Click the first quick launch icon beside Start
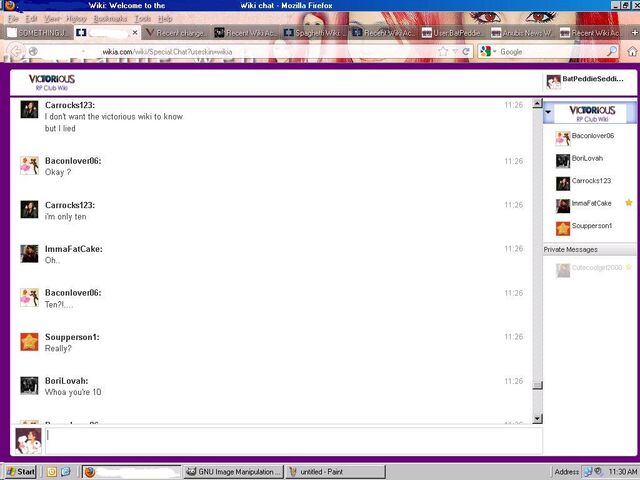 [x=51, y=472]
